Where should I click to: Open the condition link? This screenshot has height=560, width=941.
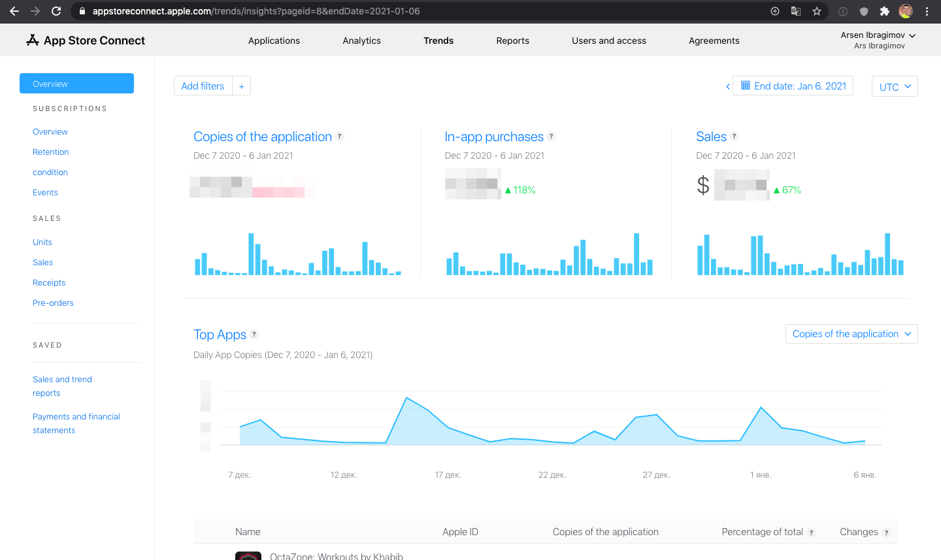(50, 173)
